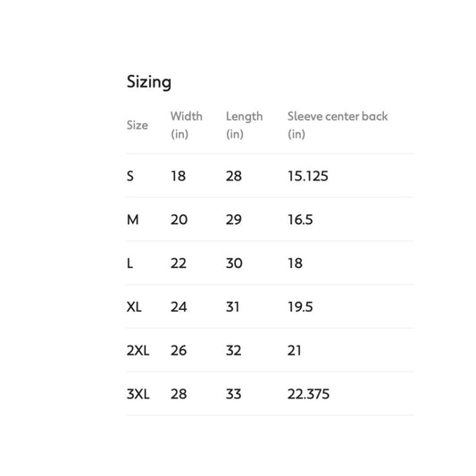Viewport: 476px width, 476px height.
Task: Click the 16.5 sleeve value for M
Action: click(300, 220)
